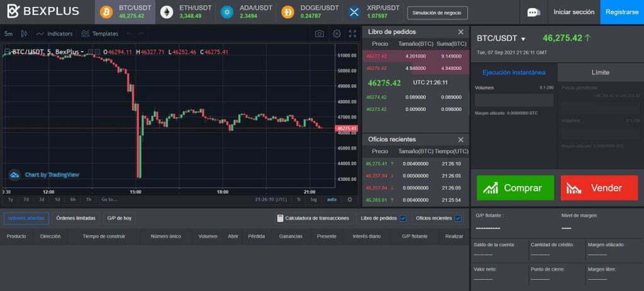Toggle the Libro de pedidos checkbox

pyautogui.click(x=403, y=218)
